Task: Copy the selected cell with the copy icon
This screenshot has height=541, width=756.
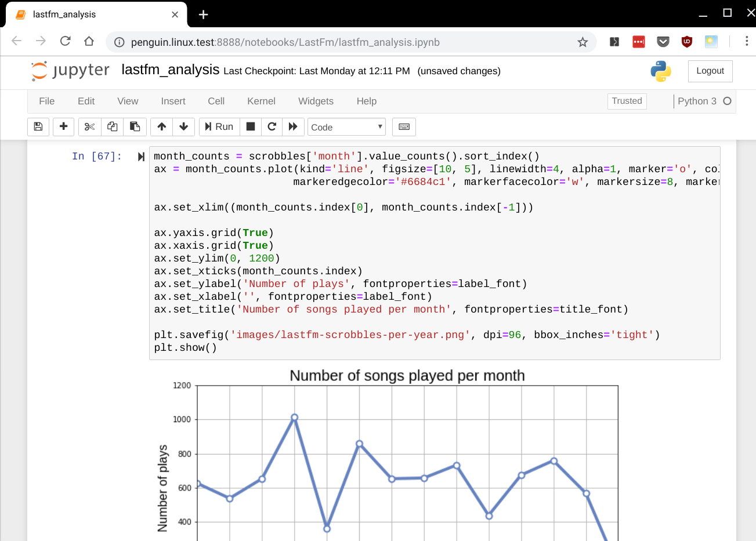Action: point(112,126)
